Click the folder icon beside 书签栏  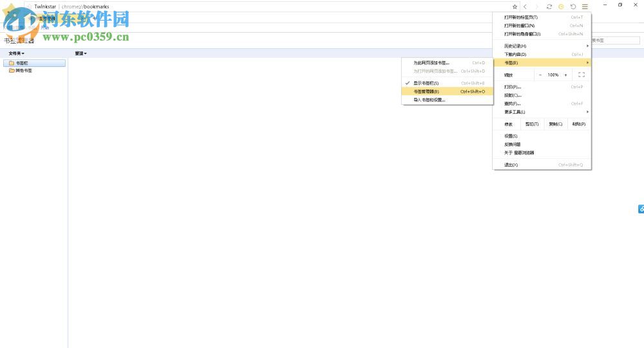pos(12,63)
